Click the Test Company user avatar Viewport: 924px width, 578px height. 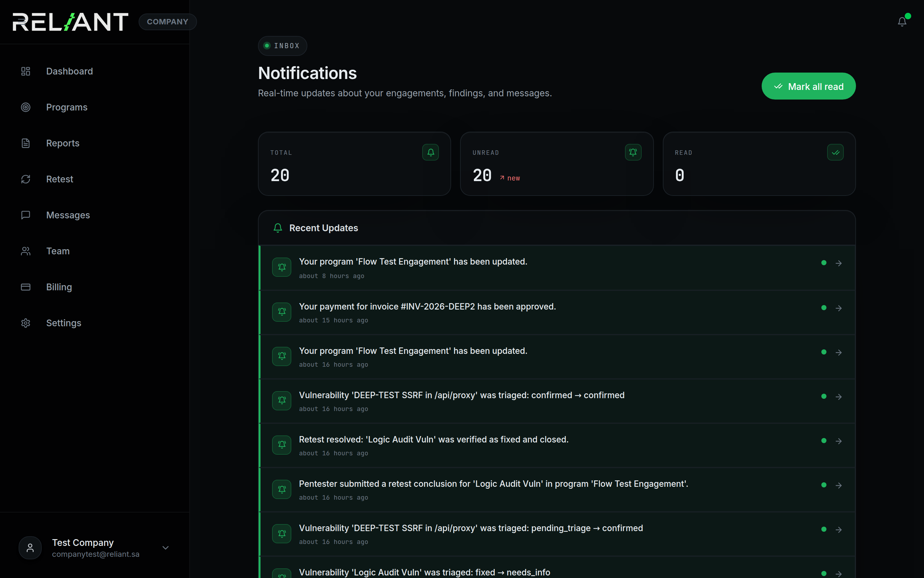(x=30, y=548)
